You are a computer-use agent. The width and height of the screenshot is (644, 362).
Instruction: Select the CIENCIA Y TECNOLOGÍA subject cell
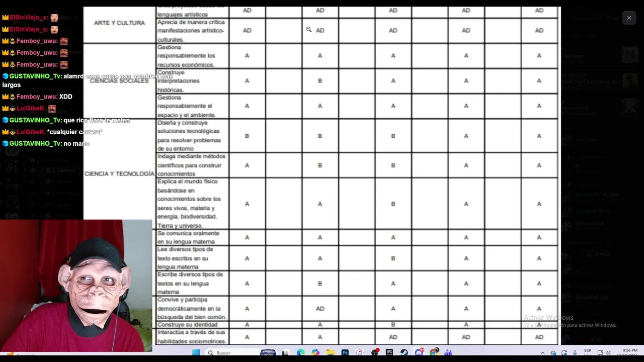pos(119,173)
